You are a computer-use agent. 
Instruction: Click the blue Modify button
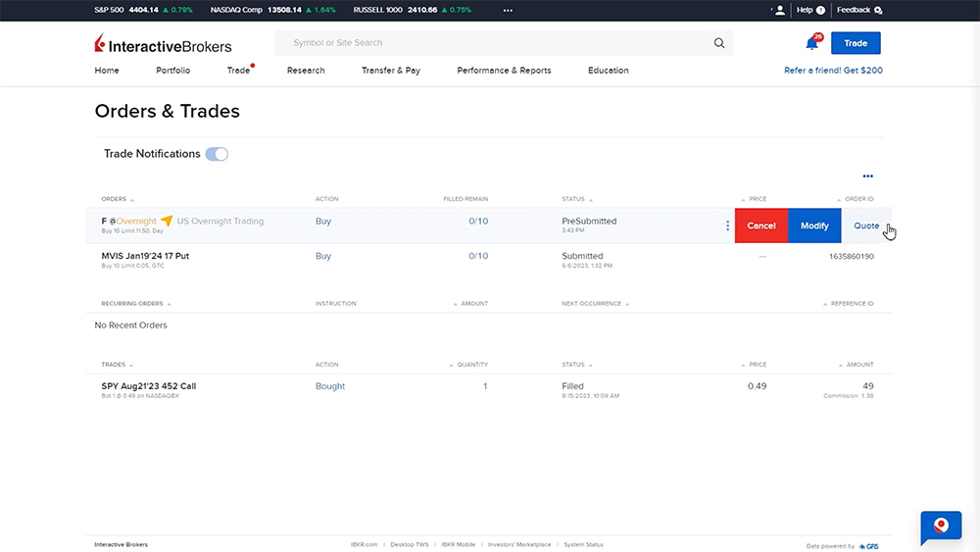click(x=814, y=226)
